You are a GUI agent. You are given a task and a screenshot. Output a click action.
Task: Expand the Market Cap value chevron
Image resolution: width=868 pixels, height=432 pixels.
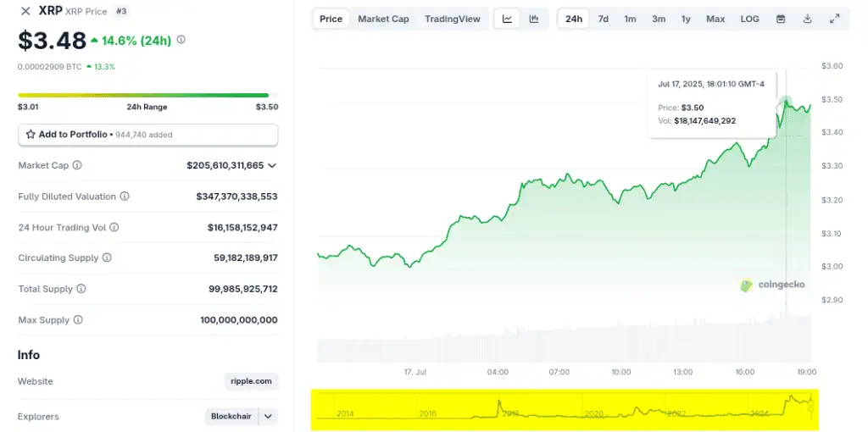272,165
